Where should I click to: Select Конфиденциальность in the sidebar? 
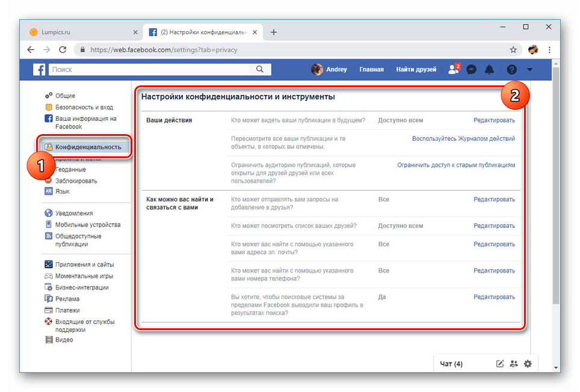coord(87,146)
